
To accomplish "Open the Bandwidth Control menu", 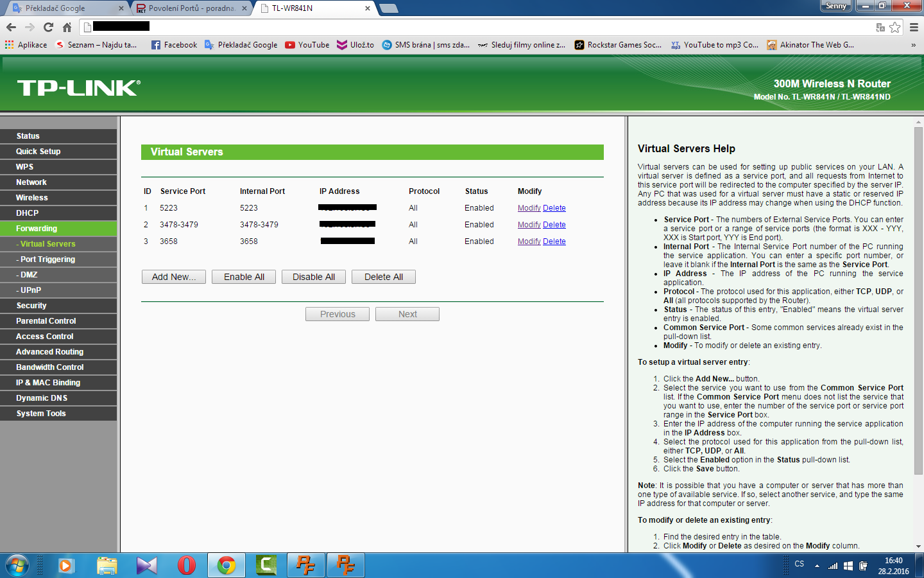I will click(58, 367).
